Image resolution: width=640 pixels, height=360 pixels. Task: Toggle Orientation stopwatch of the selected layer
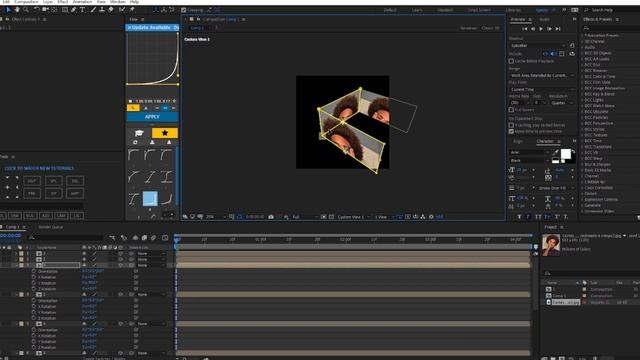click(x=34, y=271)
